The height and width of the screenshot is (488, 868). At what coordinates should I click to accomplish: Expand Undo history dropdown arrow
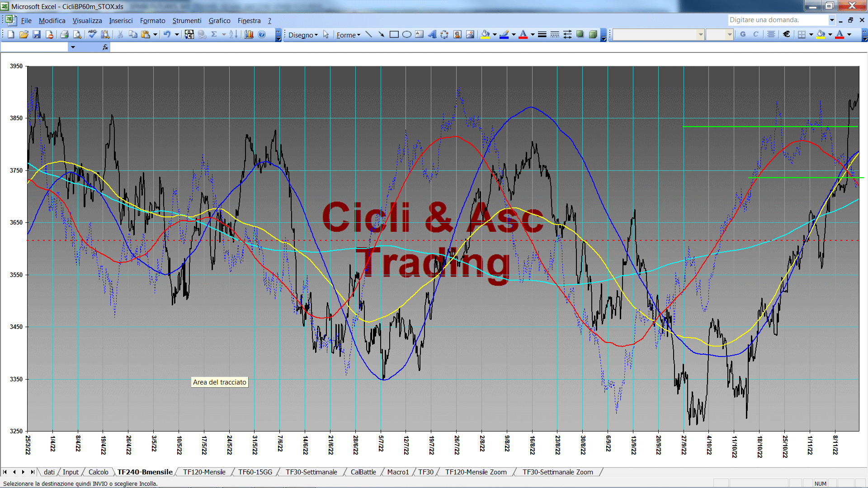click(x=177, y=34)
